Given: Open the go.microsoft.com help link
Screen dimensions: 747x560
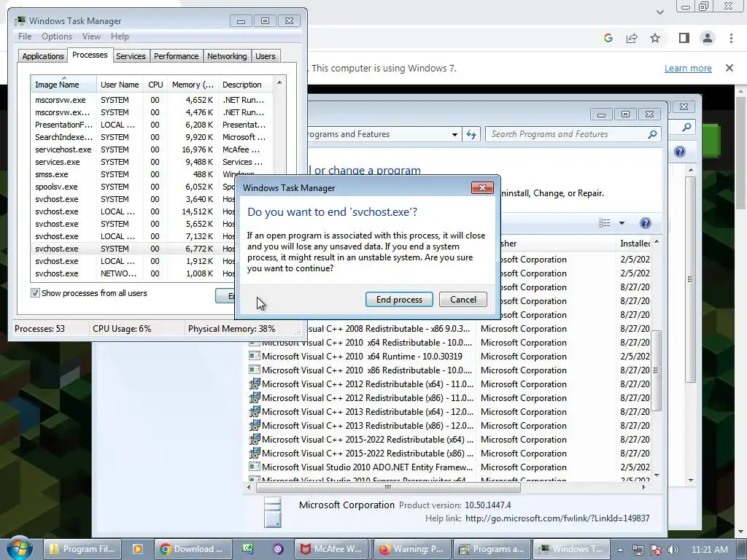Looking at the screenshot, I should click(557, 518).
